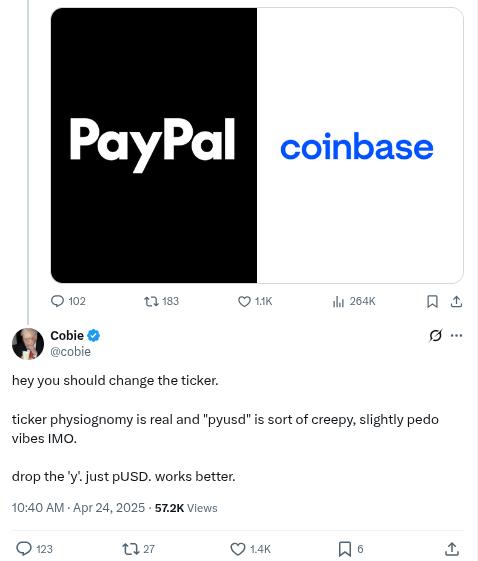The height and width of the screenshot is (561, 478).
Task: Open the Cobie display name link
Action: [x=67, y=336]
